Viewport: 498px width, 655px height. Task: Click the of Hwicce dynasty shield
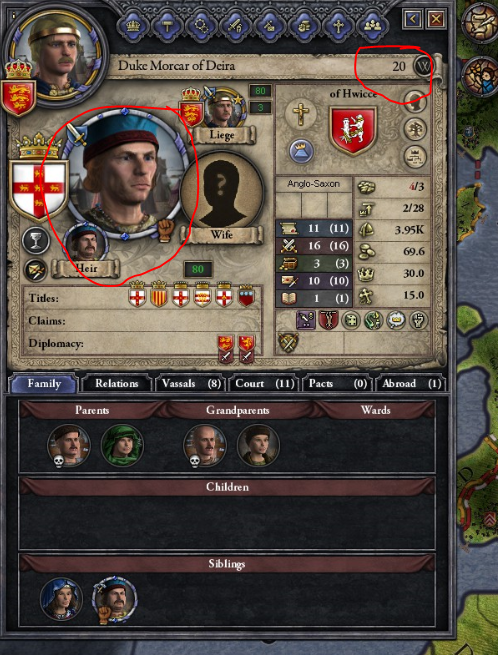coord(353,130)
